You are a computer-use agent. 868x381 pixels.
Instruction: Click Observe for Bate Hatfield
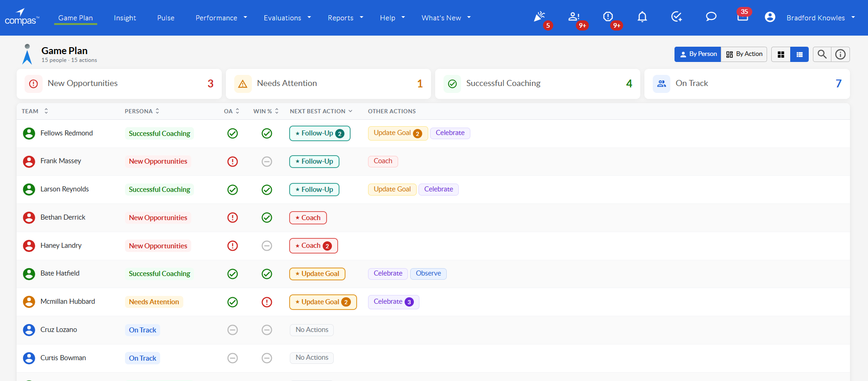[428, 273]
